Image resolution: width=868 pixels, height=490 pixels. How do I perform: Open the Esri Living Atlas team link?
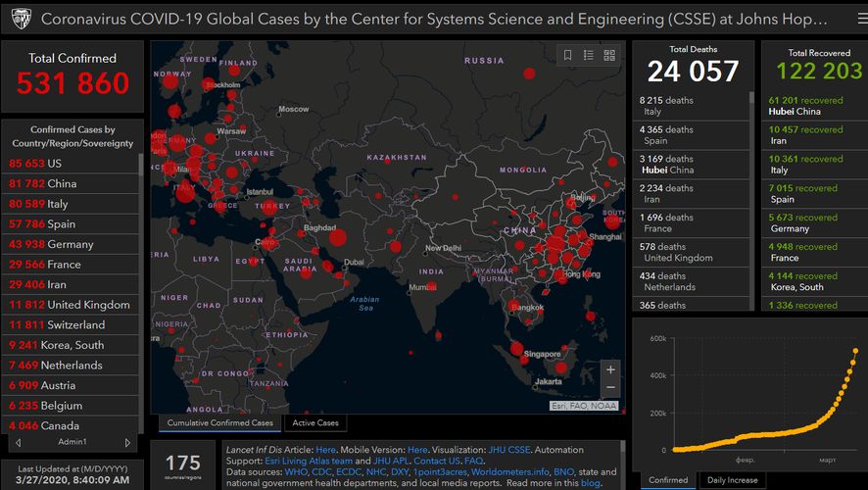pos(309,461)
